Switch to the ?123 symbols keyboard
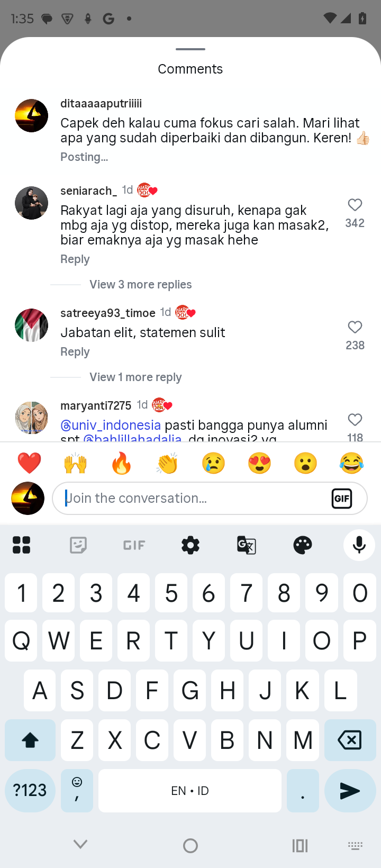This screenshot has height=868, width=381. click(x=30, y=791)
